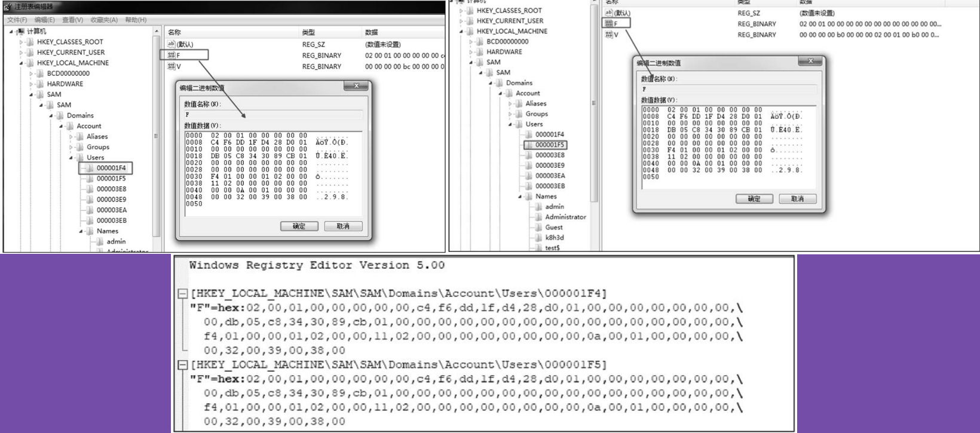Screen dimensions: 980x433
Task: Collapse the 000001F5 section fold marker in the text editor
Action: (x=182, y=364)
